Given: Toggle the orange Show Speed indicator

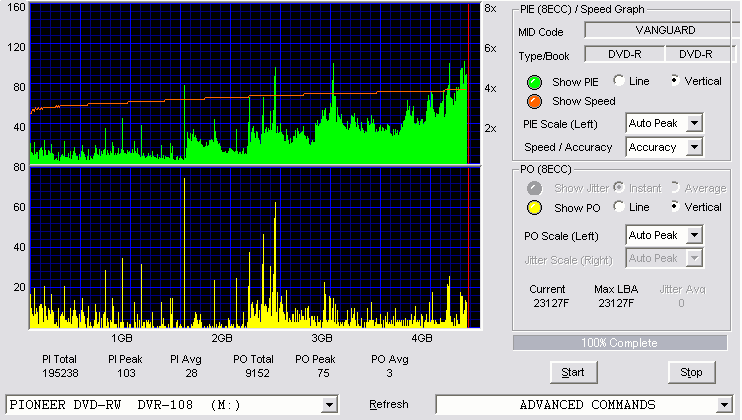Looking at the screenshot, I should 534,101.
